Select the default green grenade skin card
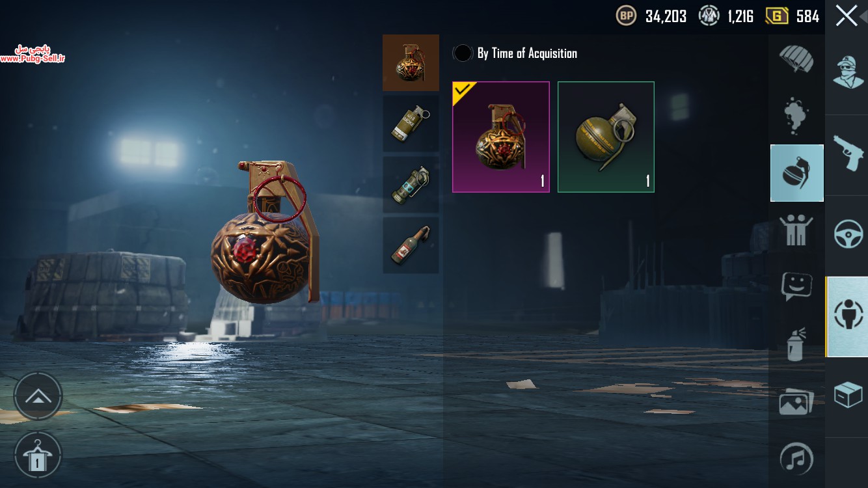This screenshot has width=868, height=488. click(606, 137)
